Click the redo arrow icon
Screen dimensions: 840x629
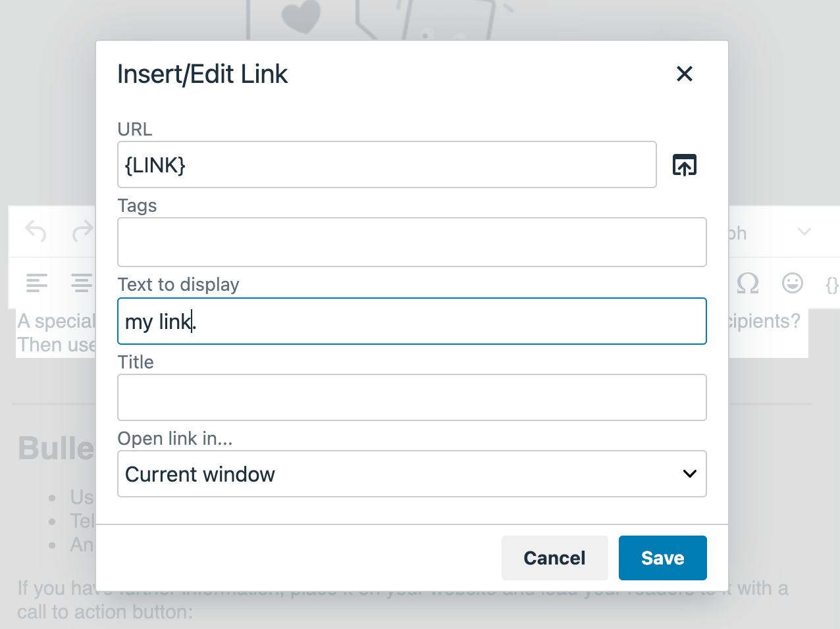(83, 231)
